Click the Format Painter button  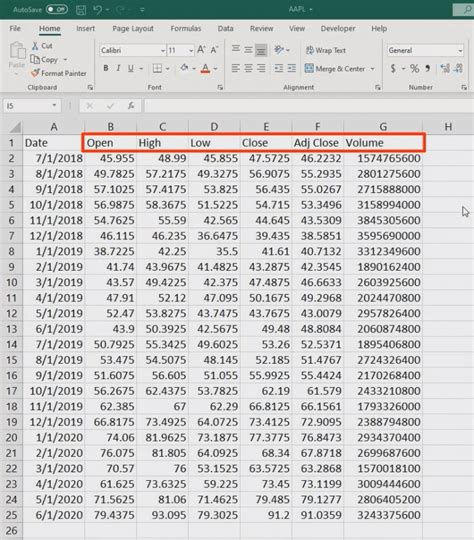point(59,73)
